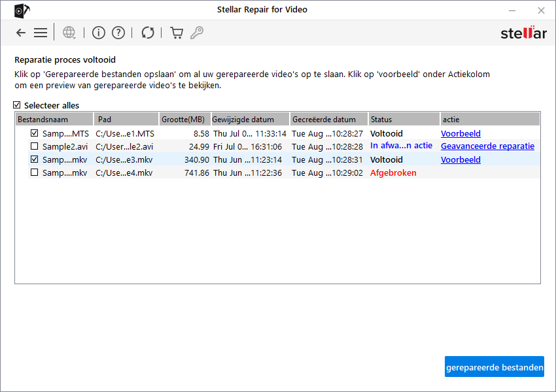Click the Voltooid status of the MTS file
Screen dimensions: 556x392
click(x=387, y=133)
